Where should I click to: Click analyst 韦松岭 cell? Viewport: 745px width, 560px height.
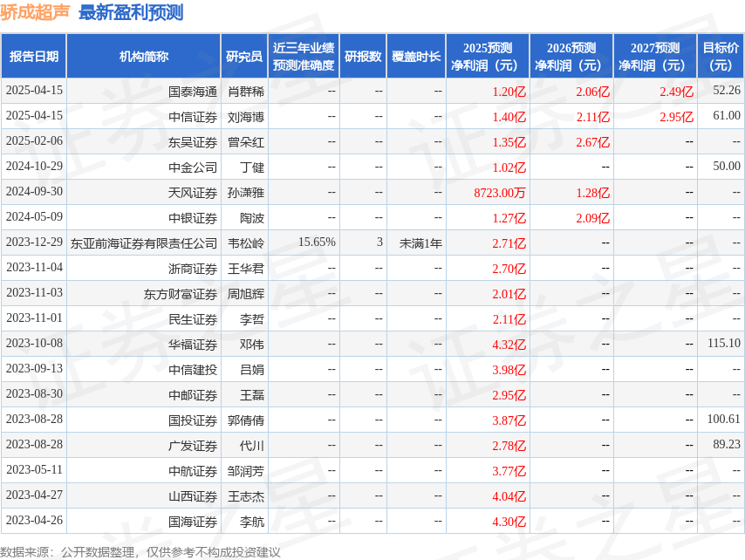click(246, 243)
